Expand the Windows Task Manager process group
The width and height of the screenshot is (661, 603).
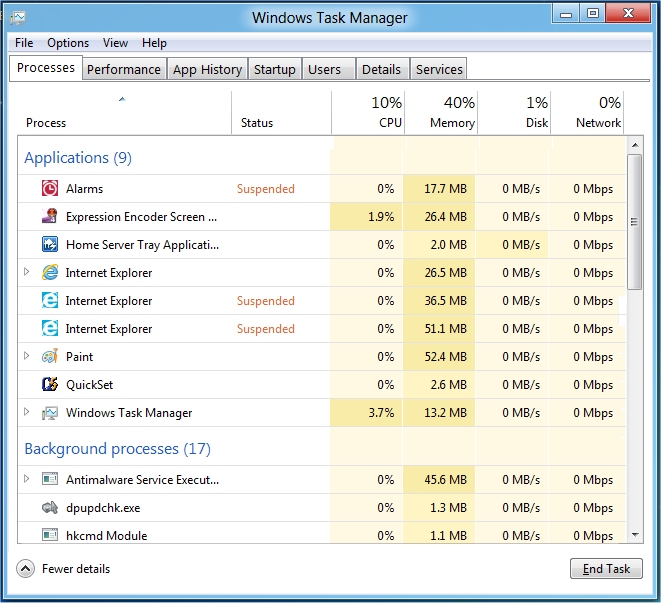point(27,412)
